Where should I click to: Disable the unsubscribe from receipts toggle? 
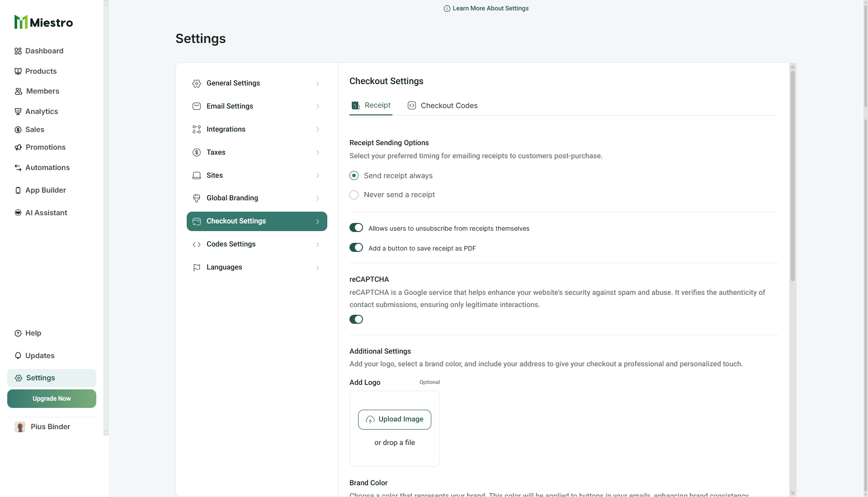(x=356, y=228)
